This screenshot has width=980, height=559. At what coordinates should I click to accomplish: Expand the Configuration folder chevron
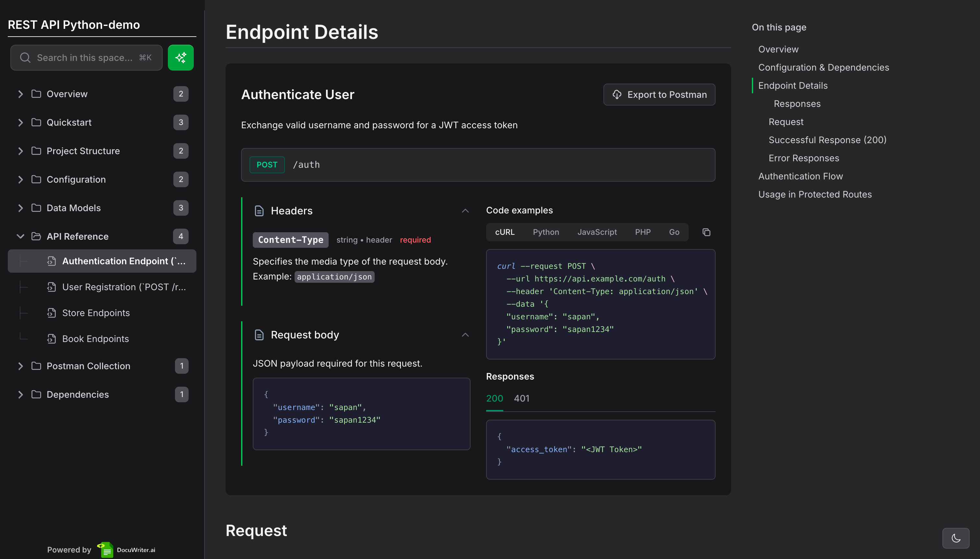20,179
